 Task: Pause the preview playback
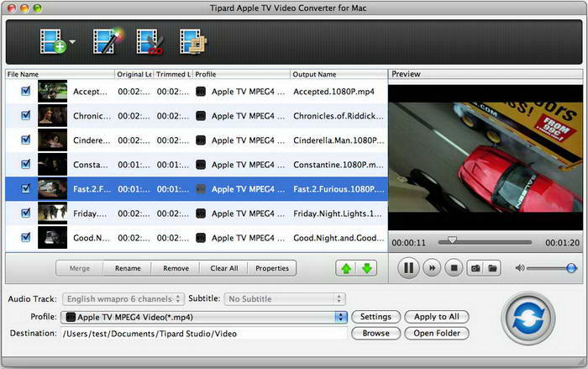[x=408, y=268]
